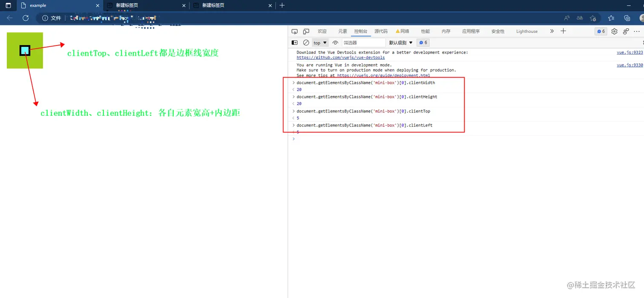The width and height of the screenshot is (644, 298).
Task: Open the Lighthouse tab
Action: pyautogui.click(x=527, y=32)
